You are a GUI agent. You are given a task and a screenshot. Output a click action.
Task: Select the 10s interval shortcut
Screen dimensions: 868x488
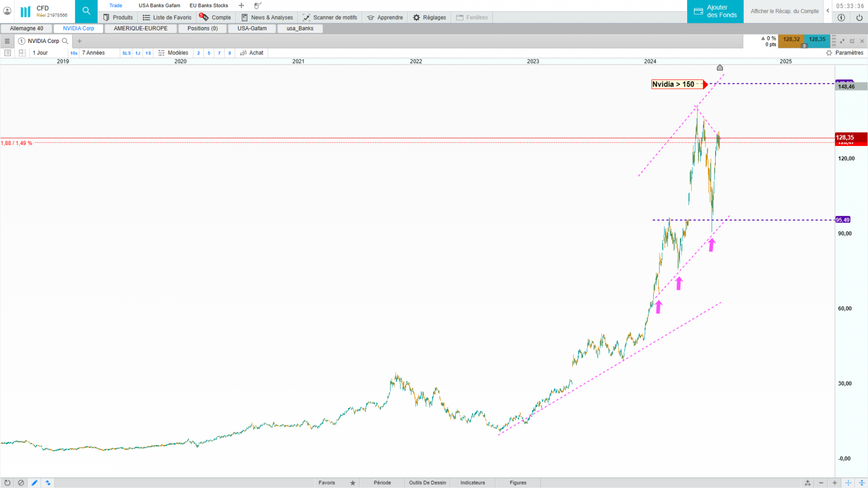[x=74, y=53]
